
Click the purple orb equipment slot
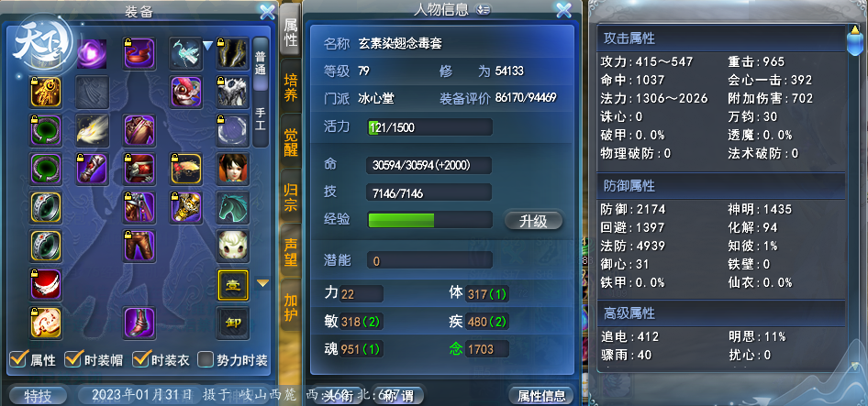pyautogui.click(x=92, y=54)
